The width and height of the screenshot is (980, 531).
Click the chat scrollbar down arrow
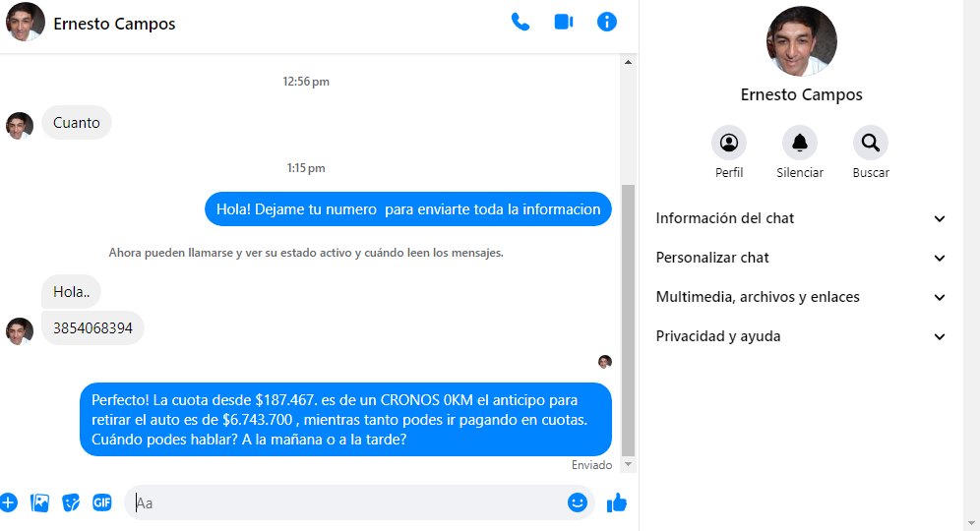(629, 464)
